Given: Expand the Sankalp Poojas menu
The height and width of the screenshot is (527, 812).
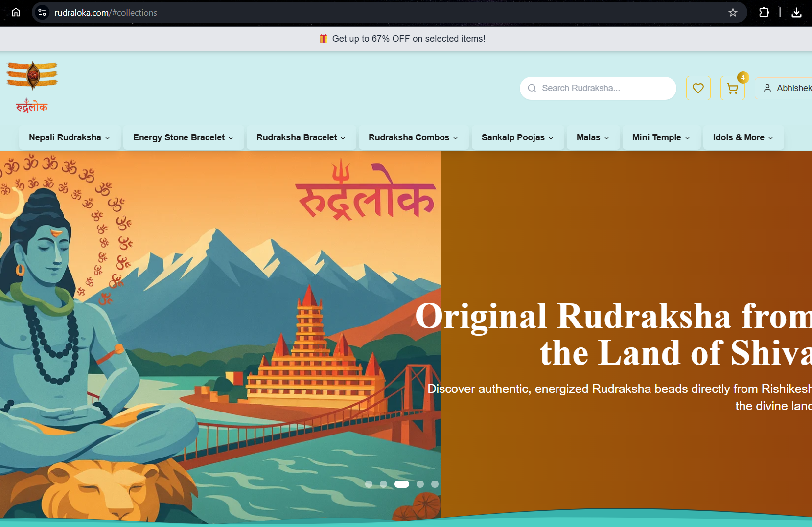Looking at the screenshot, I should click(x=518, y=137).
